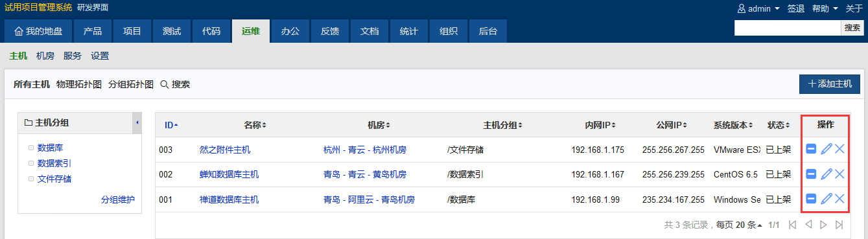Viewport: 868px width, 239px height.
Task: Select the 运维 tab
Action: pos(250,31)
